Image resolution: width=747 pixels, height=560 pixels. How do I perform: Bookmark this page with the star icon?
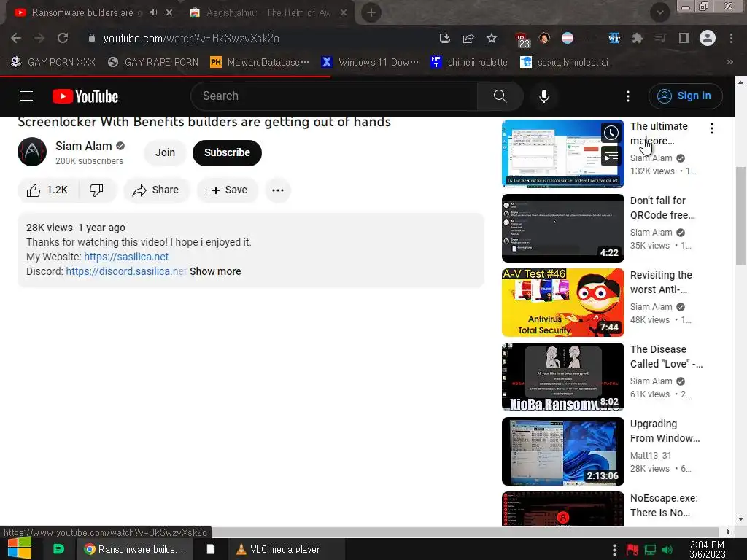[x=492, y=38]
